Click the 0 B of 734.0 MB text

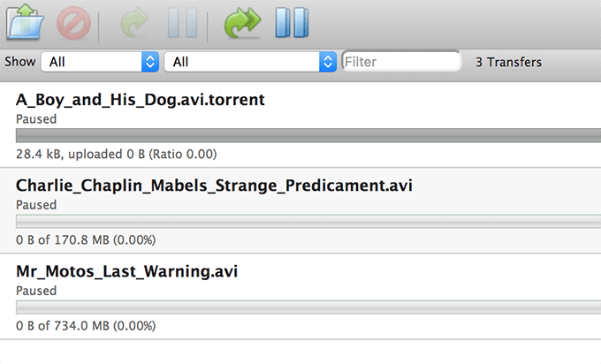click(x=87, y=325)
